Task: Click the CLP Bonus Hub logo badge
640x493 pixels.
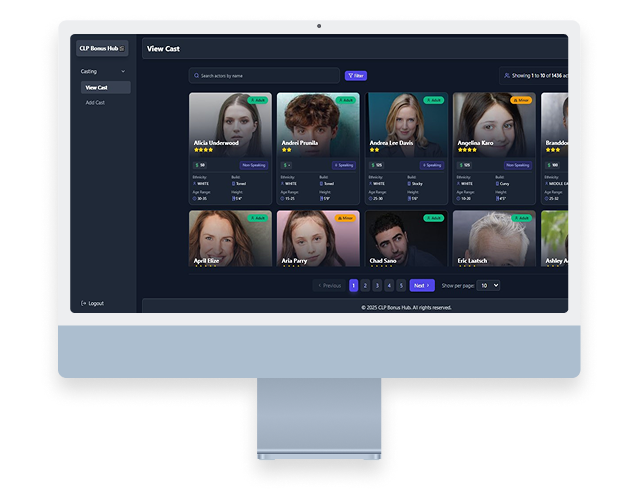Action: point(101,48)
